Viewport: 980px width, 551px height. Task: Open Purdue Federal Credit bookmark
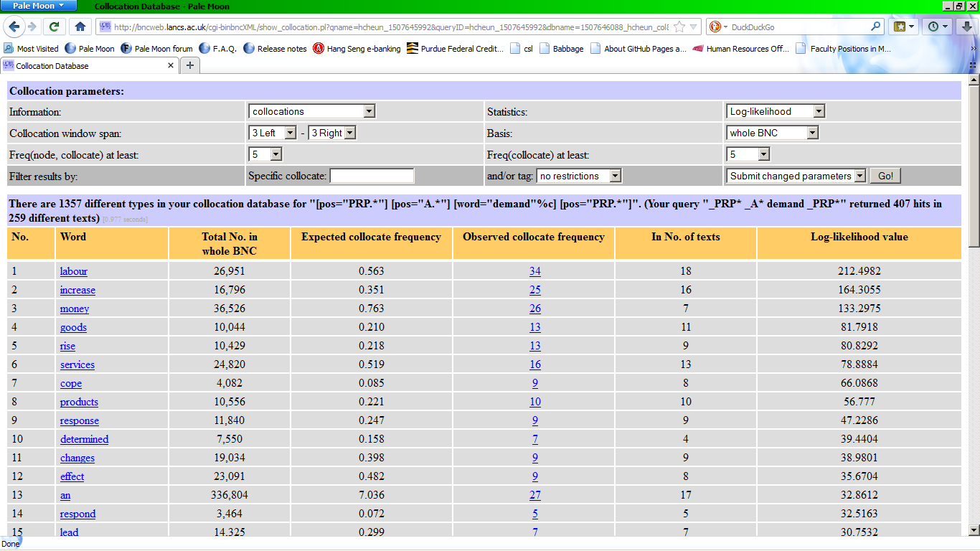pyautogui.click(x=455, y=49)
